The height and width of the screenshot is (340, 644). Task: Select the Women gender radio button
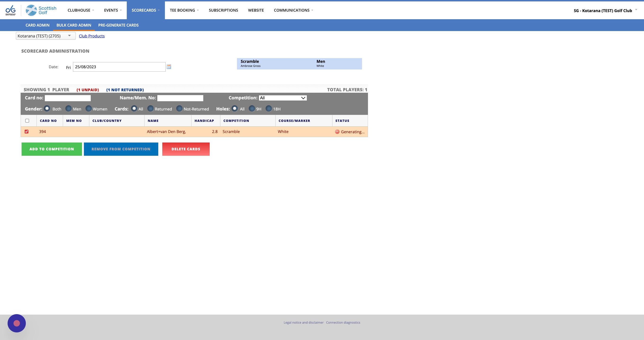[89, 109]
